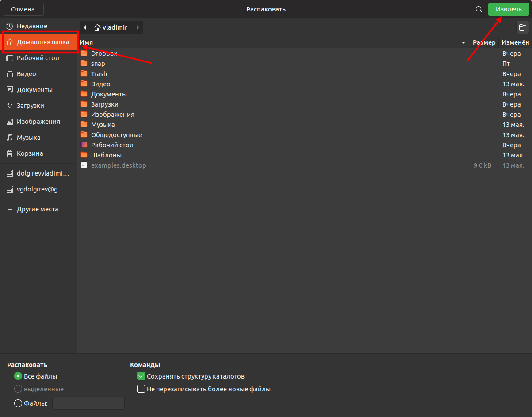Click the Извлечь button
Screen dimensions: 532x417
(509, 9)
